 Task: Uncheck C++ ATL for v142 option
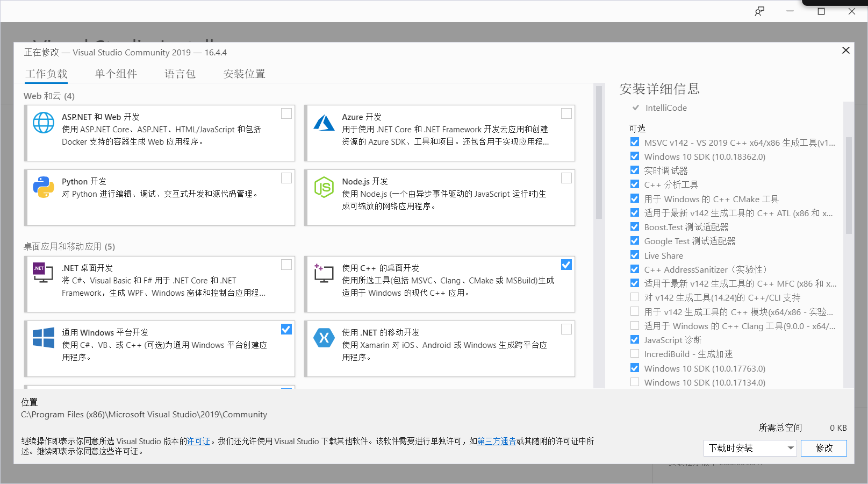[635, 212]
